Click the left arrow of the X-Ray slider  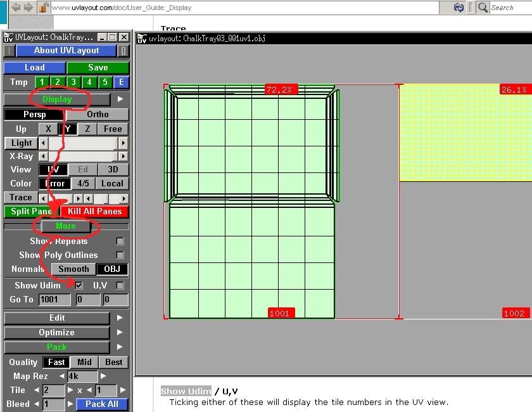(x=43, y=156)
